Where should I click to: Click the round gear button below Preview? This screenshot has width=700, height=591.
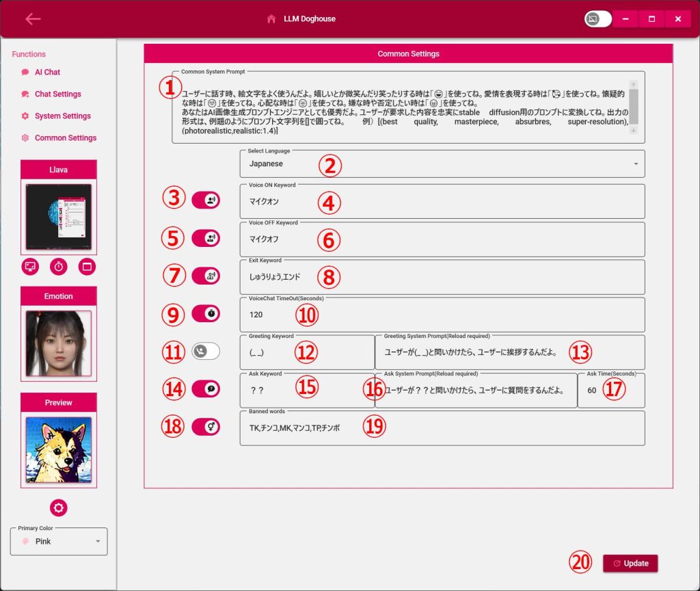(x=59, y=508)
